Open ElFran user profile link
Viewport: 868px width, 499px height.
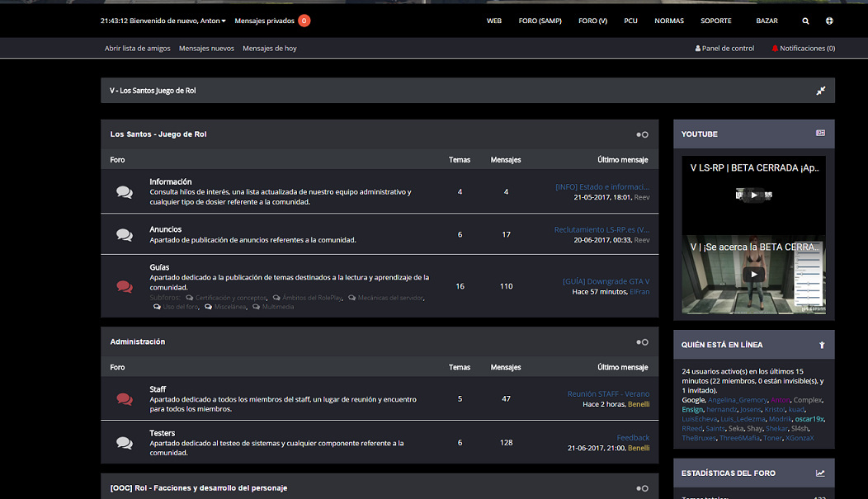tap(639, 292)
